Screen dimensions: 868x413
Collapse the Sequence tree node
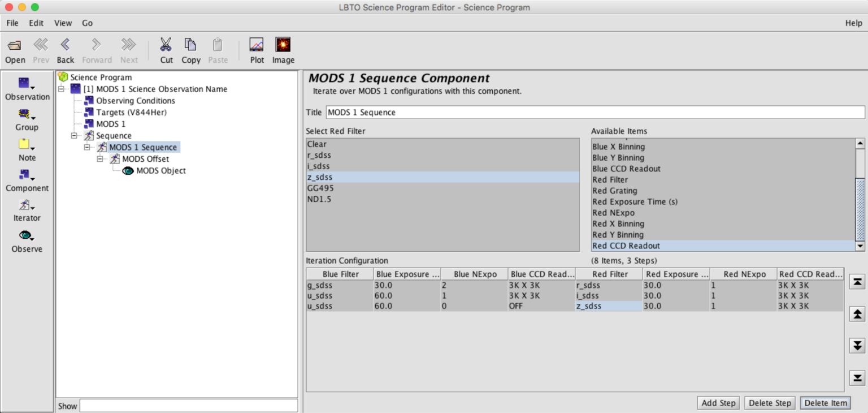(74, 136)
